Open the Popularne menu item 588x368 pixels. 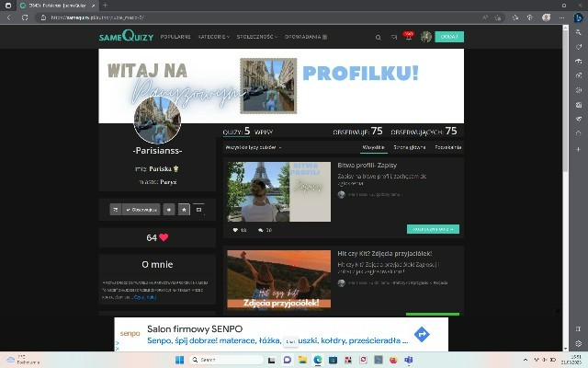(175, 37)
